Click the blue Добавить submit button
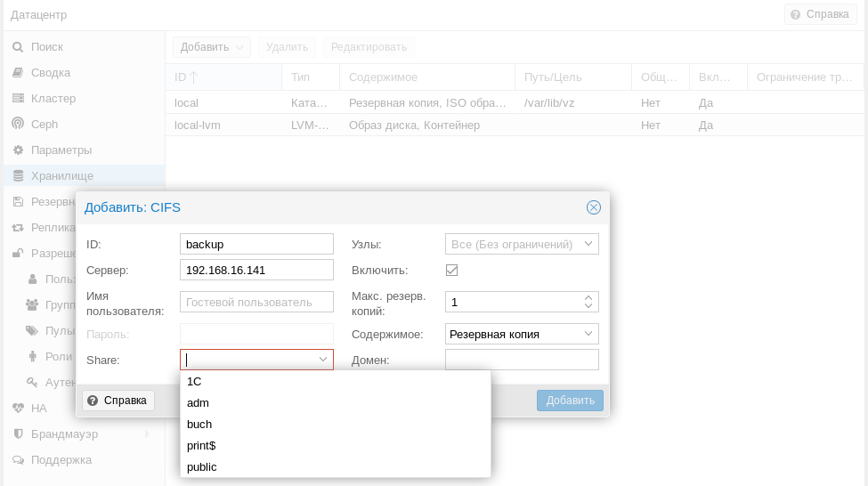Screen dimensions: 868x486 point(570,401)
